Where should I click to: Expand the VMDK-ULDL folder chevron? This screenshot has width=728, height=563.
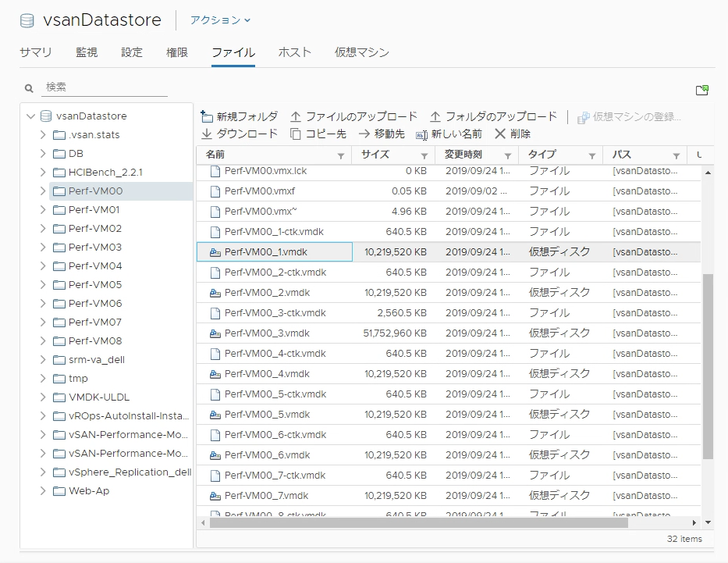43,397
